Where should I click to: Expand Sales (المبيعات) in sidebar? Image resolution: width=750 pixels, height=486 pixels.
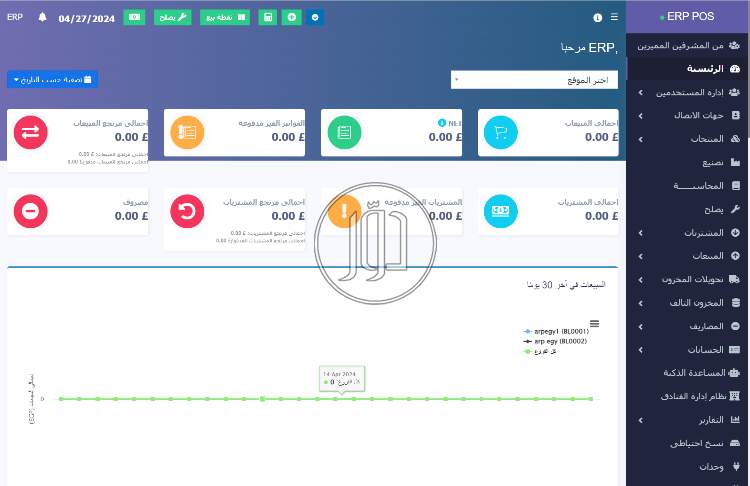(688, 256)
